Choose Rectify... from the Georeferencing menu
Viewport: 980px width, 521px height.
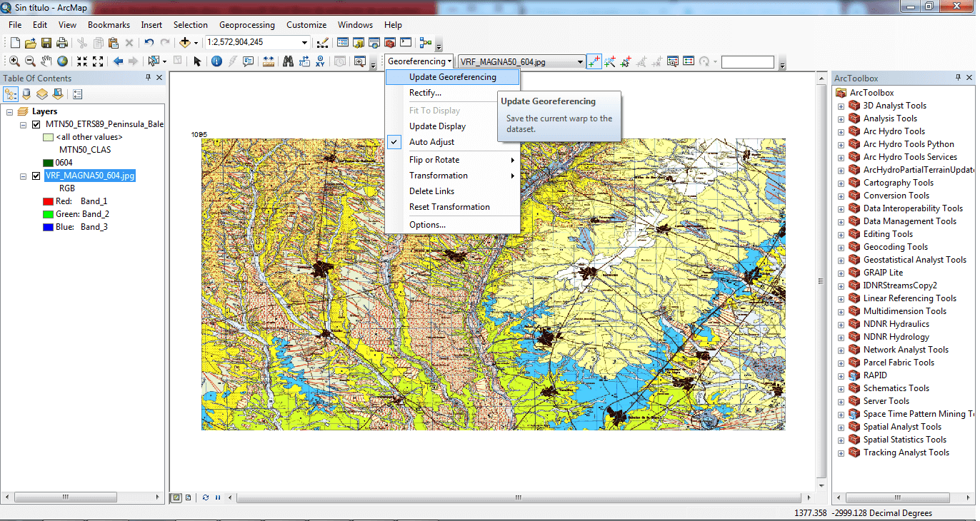click(x=425, y=93)
